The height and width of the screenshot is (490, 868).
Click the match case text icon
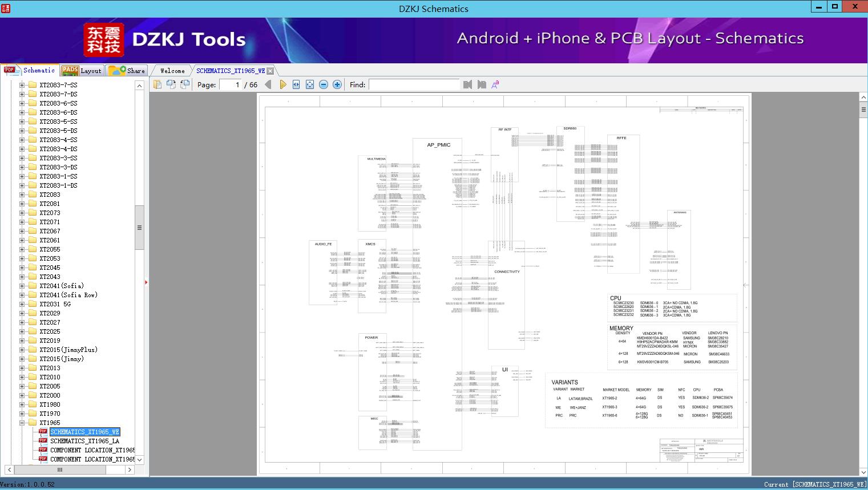[495, 84]
